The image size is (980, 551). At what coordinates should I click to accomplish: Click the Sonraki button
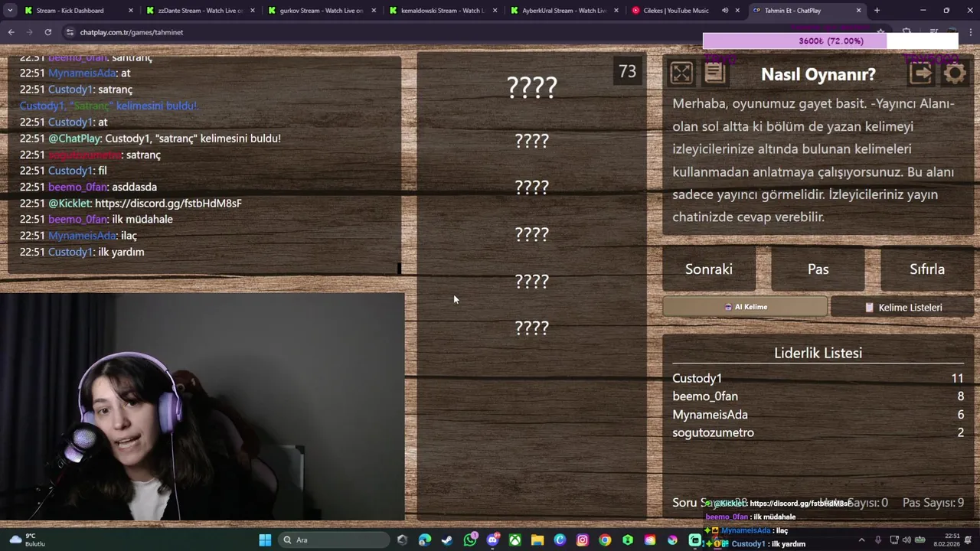[709, 269]
